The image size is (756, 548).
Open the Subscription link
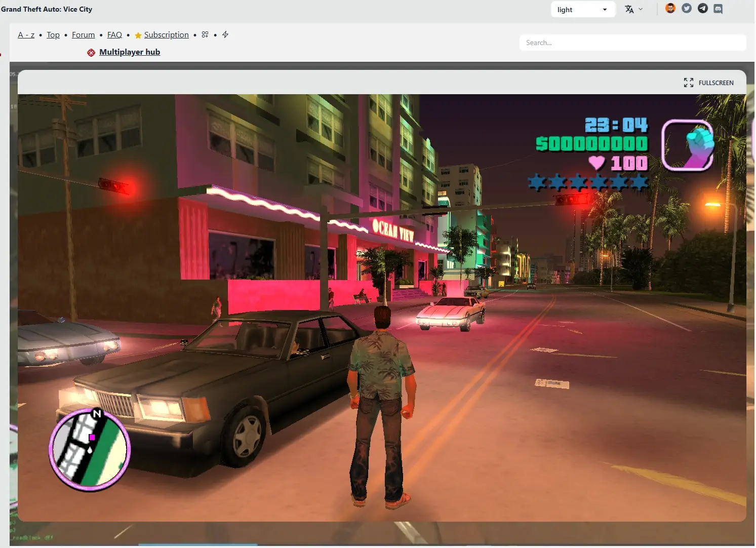[x=166, y=34]
